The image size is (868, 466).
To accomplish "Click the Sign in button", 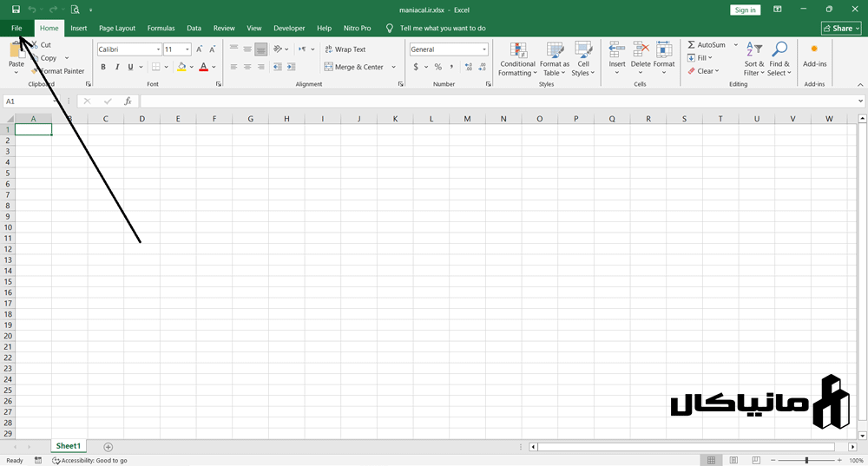I will (745, 10).
